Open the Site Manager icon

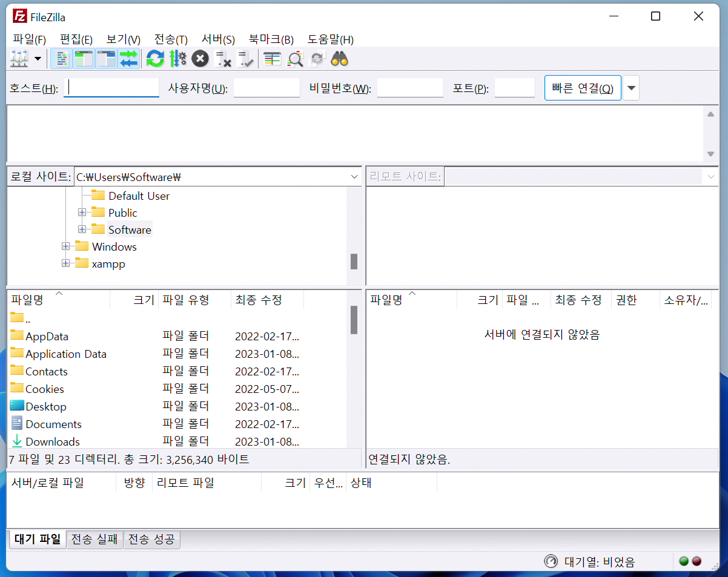(x=19, y=59)
